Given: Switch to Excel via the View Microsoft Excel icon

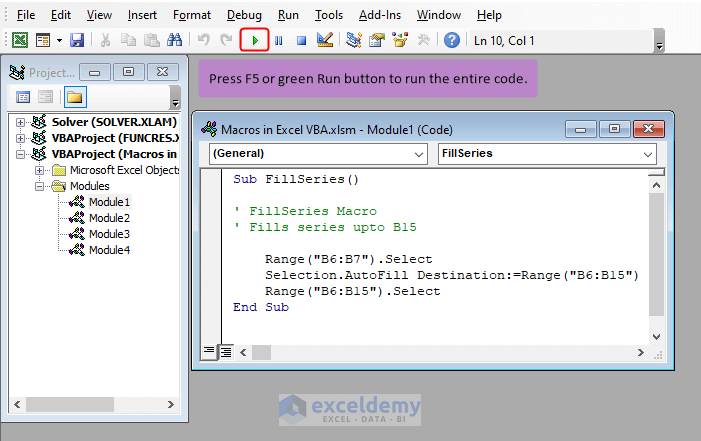Looking at the screenshot, I should coord(20,41).
